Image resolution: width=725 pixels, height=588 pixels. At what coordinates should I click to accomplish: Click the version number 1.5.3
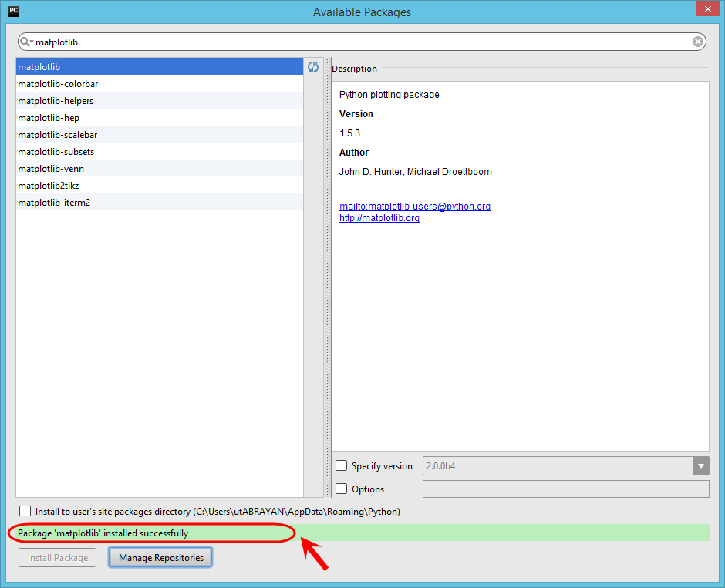(x=349, y=133)
